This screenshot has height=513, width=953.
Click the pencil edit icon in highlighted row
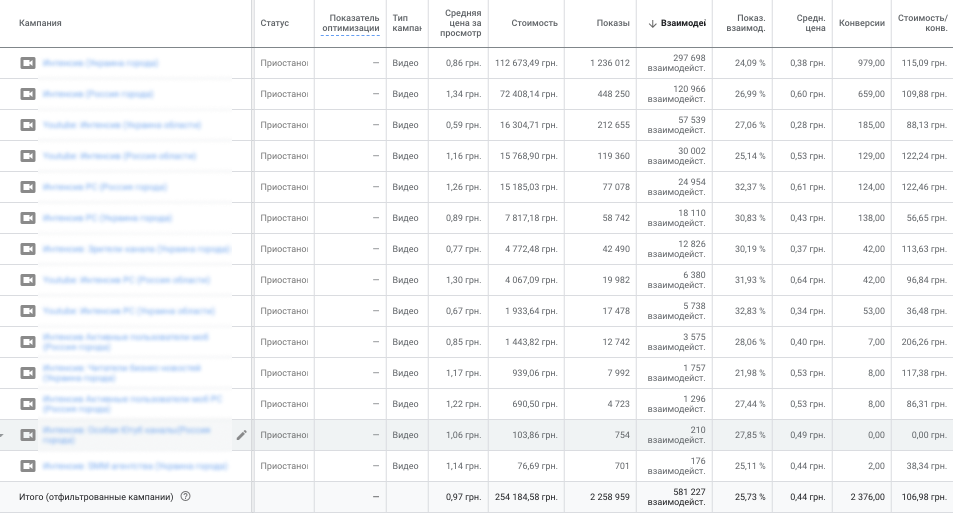[x=241, y=435]
